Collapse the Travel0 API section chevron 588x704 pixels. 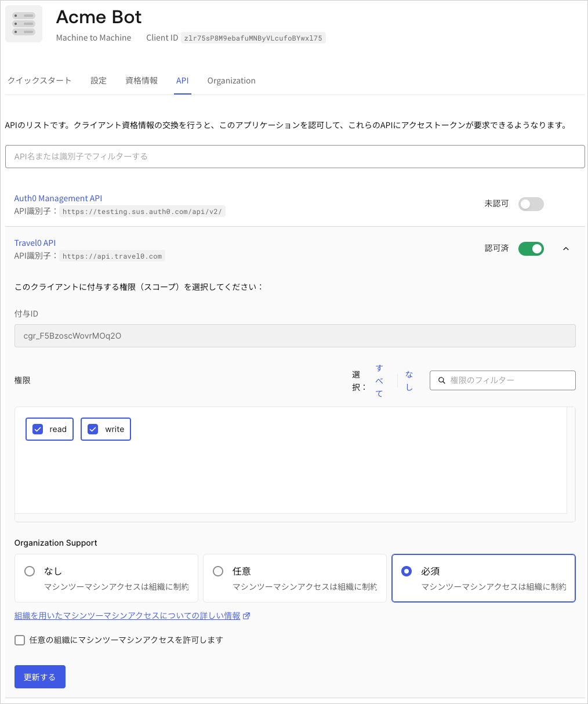(x=566, y=249)
